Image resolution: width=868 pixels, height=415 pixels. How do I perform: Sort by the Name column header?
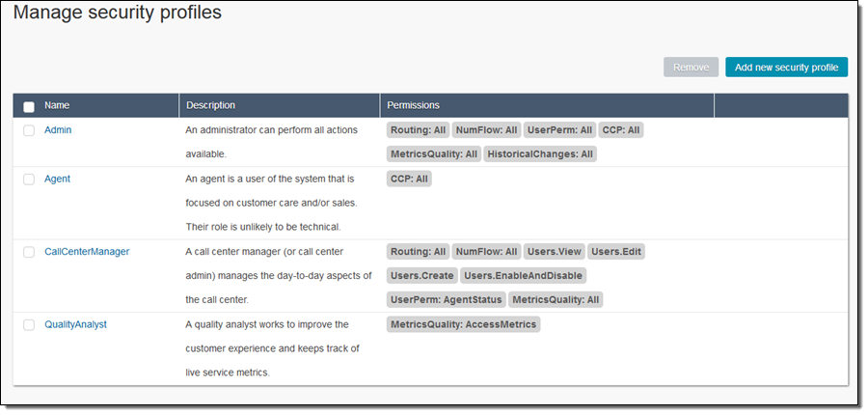point(57,105)
